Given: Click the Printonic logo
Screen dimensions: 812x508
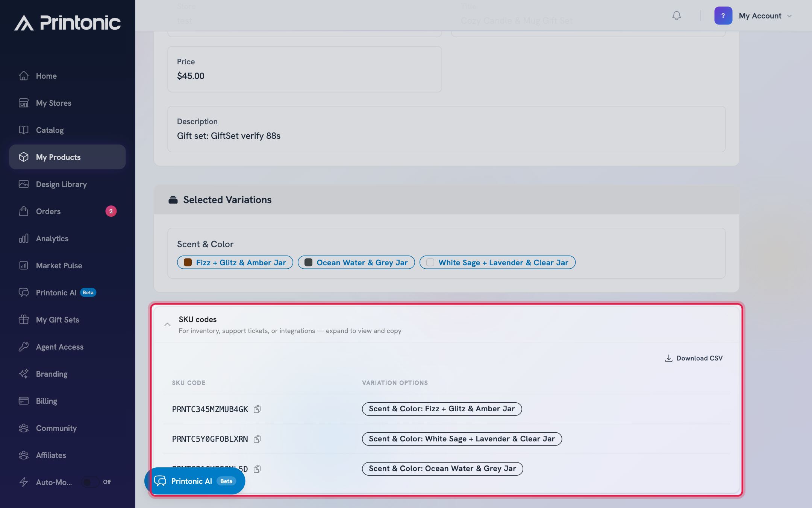Looking at the screenshot, I should 68,23.
